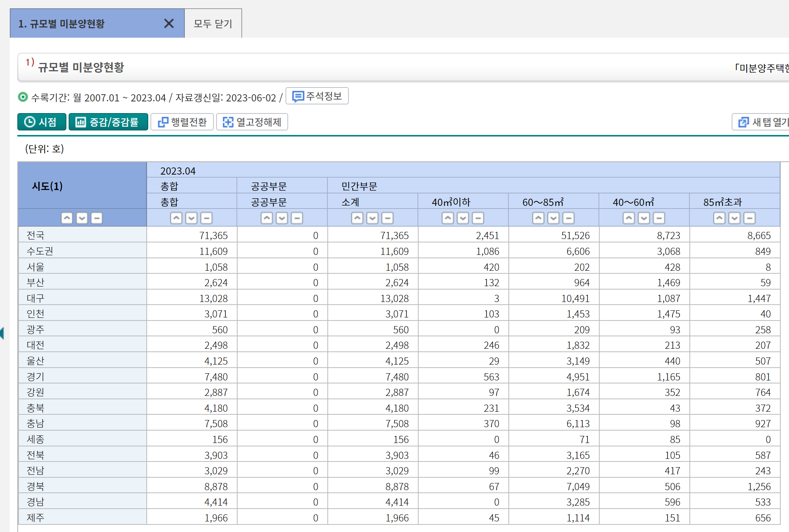The image size is (789, 532).
Task: Click the 행렬전환 pivot button
Action: (x=182, y=122)
